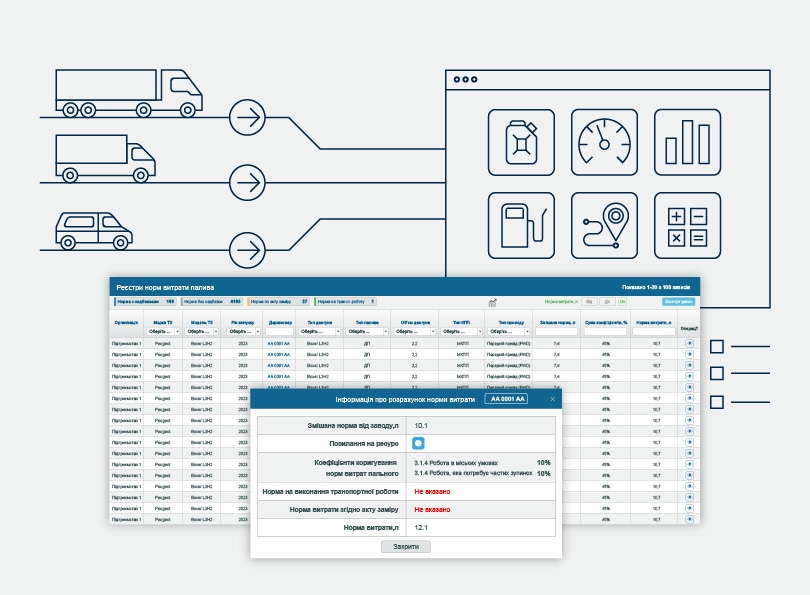
Task: Open the Тип двигуна filter dropdown
Action: pyautogui.click(x=322, y=332)
